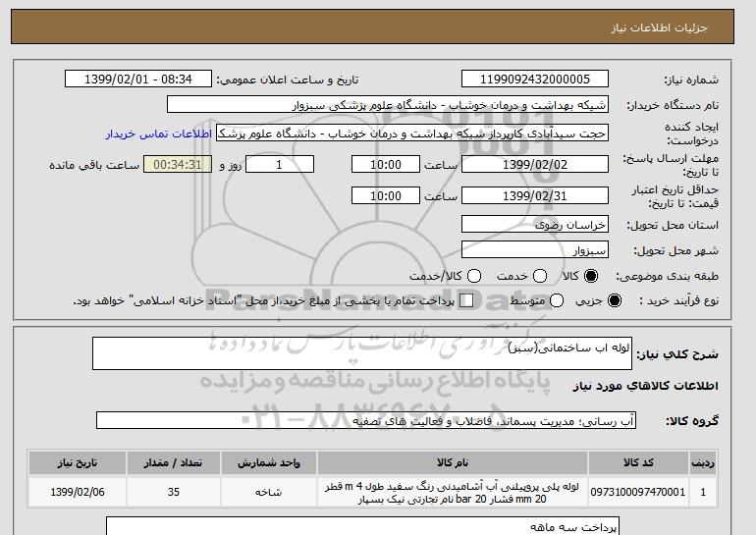
Task: Click the اطلاعات کالاهای مورد نیاز heading
Action: [646, 386]
